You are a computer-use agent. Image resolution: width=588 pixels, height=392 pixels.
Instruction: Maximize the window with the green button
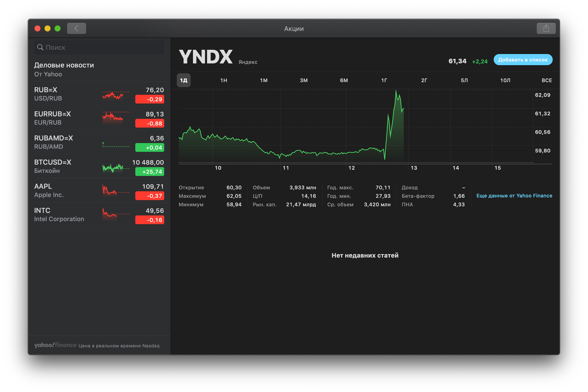tap(58, 28)
